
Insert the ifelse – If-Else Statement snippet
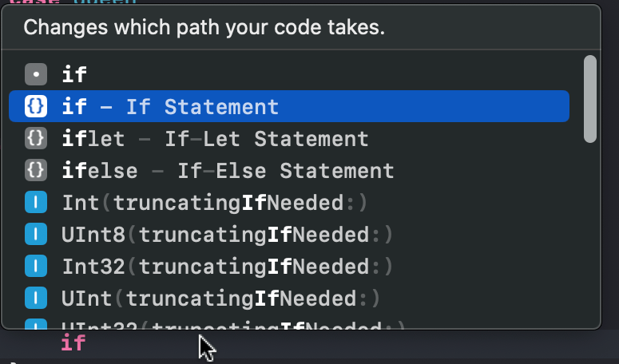228,171
